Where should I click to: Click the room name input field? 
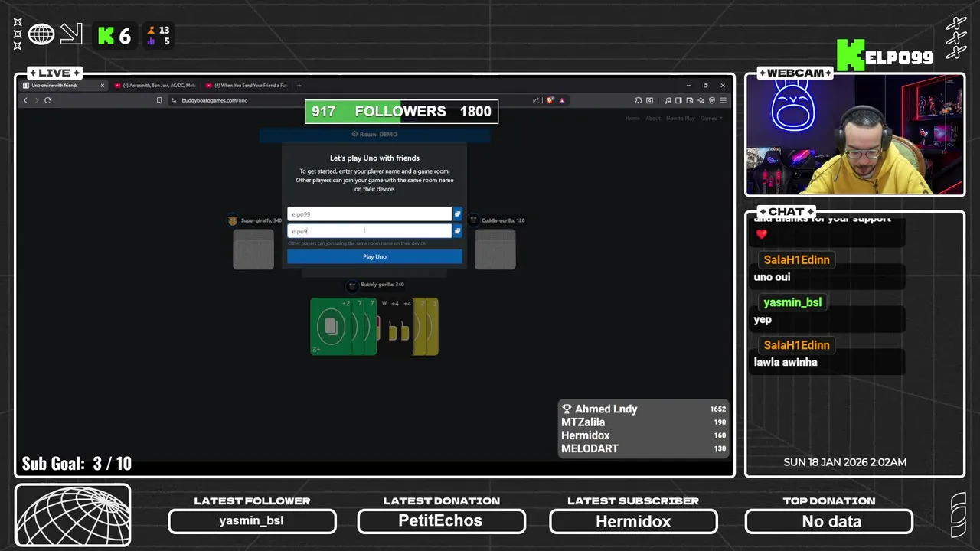370,231
